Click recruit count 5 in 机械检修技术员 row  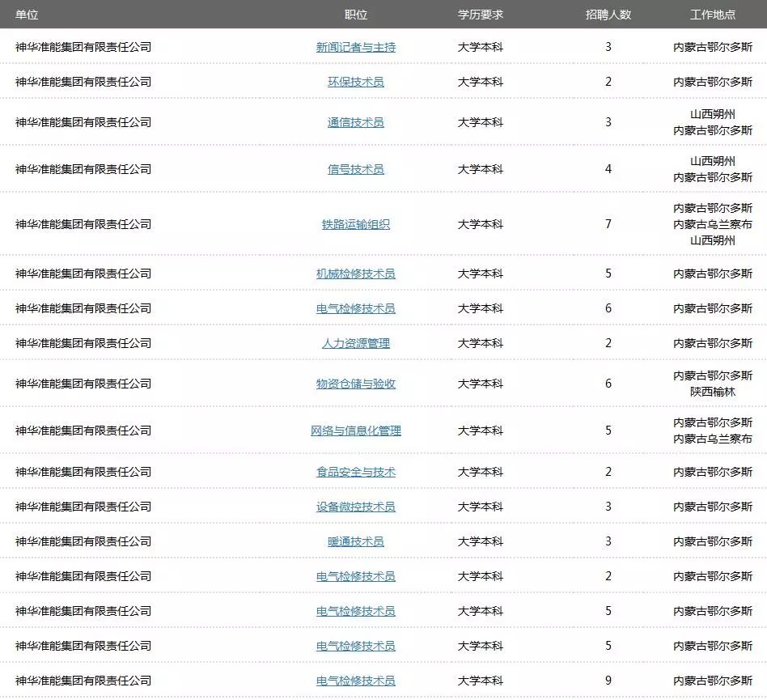608,274
